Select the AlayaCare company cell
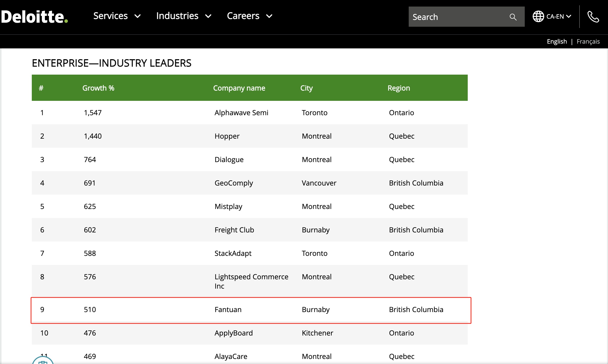608x364 pixels. point(231,356)
